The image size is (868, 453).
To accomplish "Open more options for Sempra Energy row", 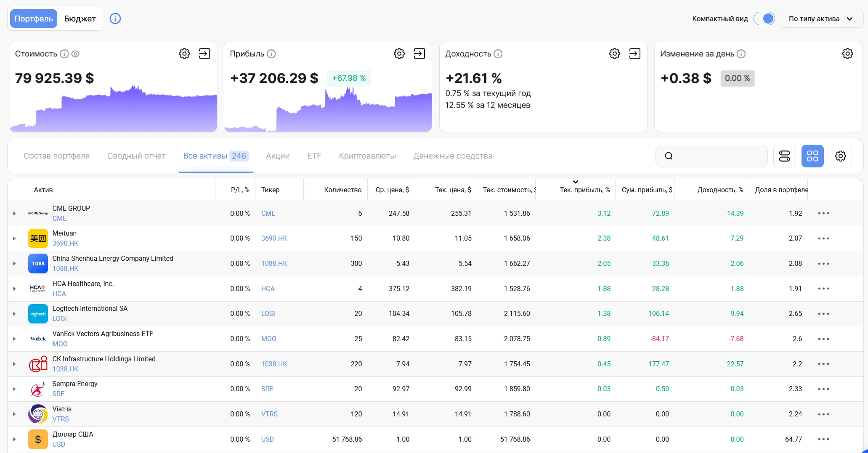I will click(x=823, y=389).
